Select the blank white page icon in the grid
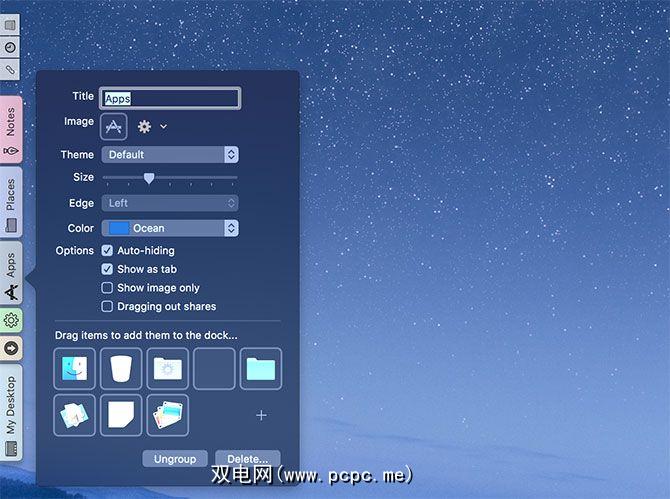Viewport: 670px width, 499px height. [x=121, y=415]
